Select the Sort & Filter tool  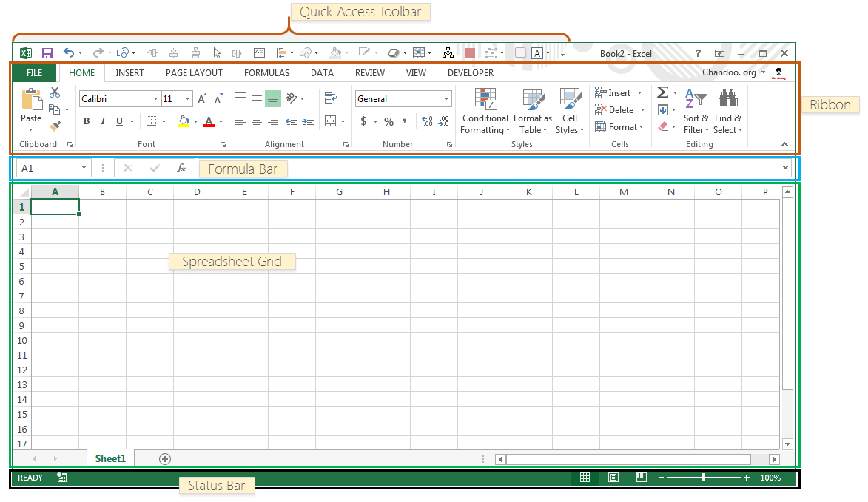click(x=696, y=111)
